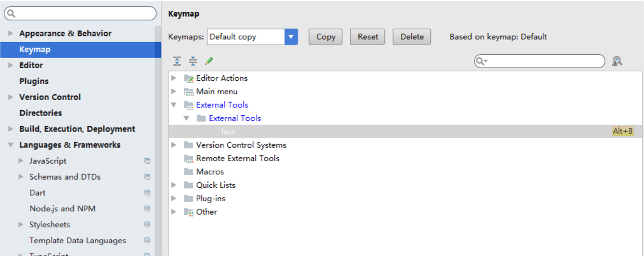Click the Reset keymap button
This screenshot has height=256, width=644.
(x=368, y=37)
